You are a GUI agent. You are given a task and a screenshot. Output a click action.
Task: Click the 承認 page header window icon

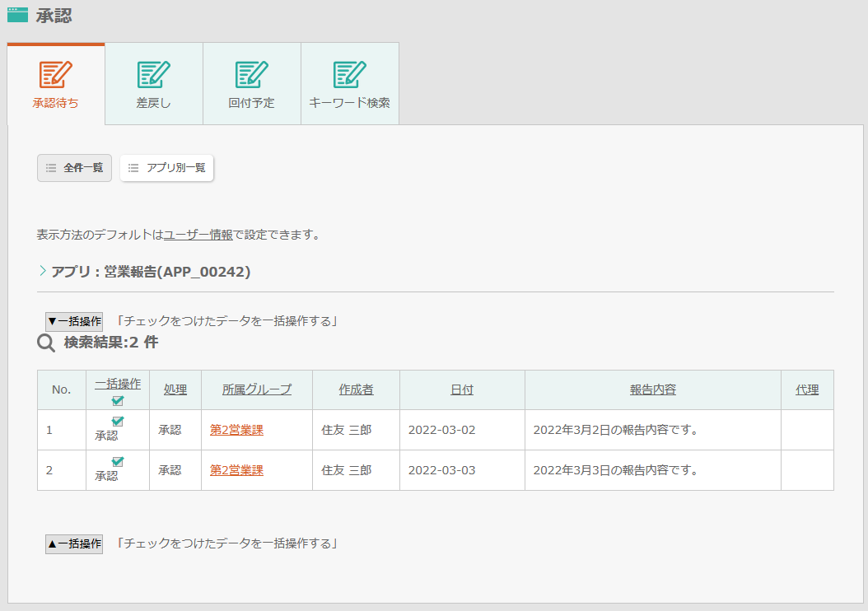click(x=18, y=15)
